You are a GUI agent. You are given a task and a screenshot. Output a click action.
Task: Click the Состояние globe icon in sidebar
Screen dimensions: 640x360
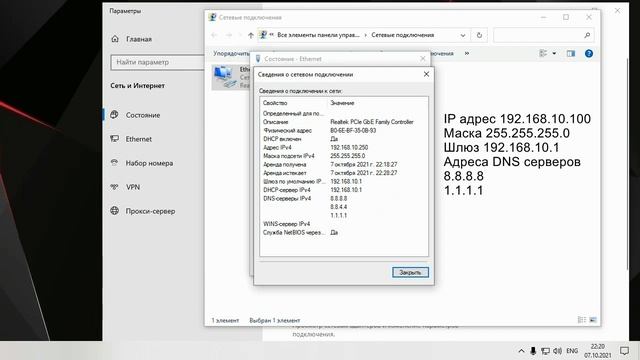point(115,115)
